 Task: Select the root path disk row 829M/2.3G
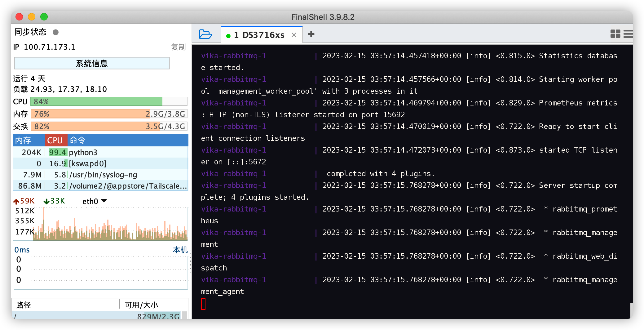97,315
